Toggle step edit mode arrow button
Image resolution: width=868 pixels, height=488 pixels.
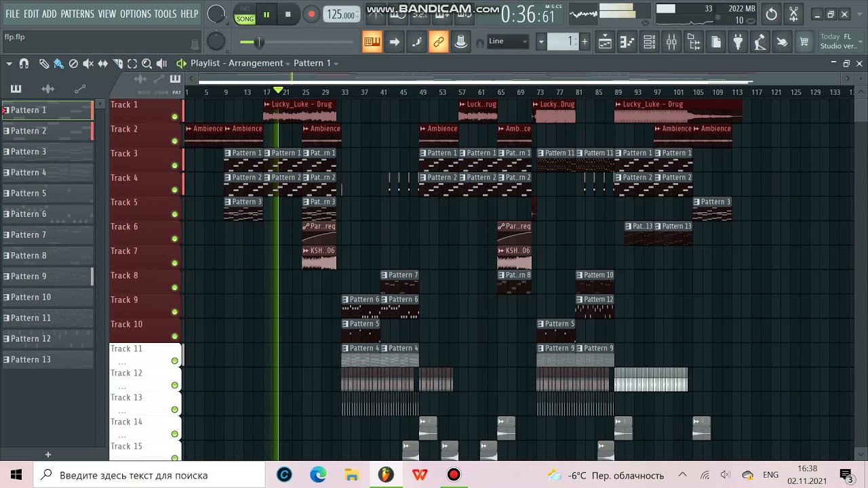click(394, 42)
